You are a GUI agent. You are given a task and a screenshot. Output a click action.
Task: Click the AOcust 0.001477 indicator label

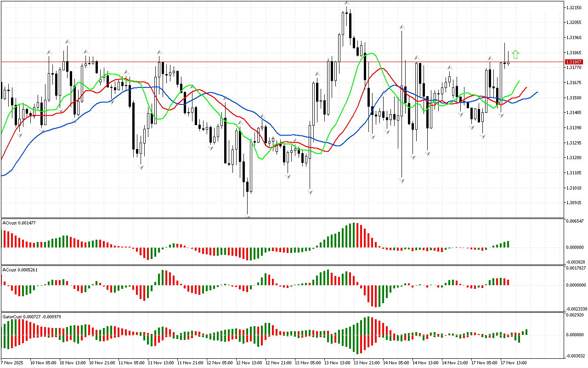coord(19,223)
